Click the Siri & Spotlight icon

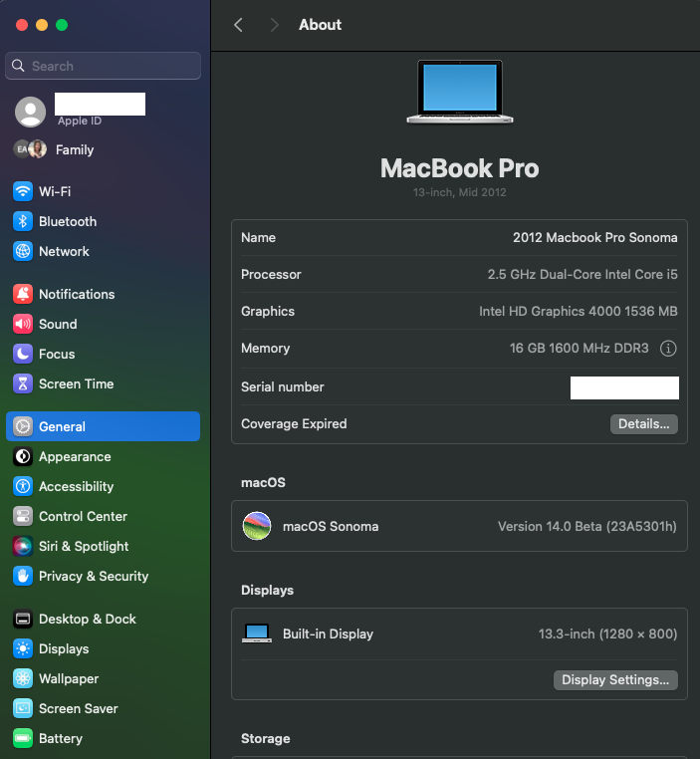point(23,546)
